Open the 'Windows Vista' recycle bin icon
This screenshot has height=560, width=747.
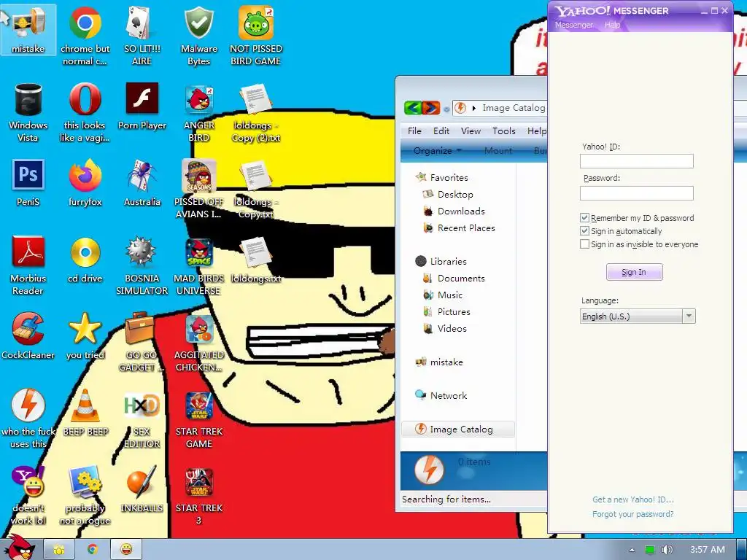(28, 112)
